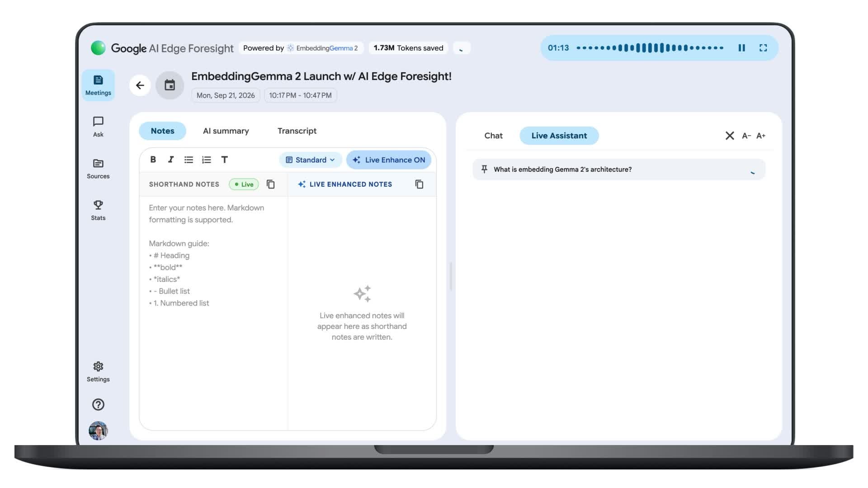
Task: Expand the recording widget to fullscreen
Action: tap(763, 48)
